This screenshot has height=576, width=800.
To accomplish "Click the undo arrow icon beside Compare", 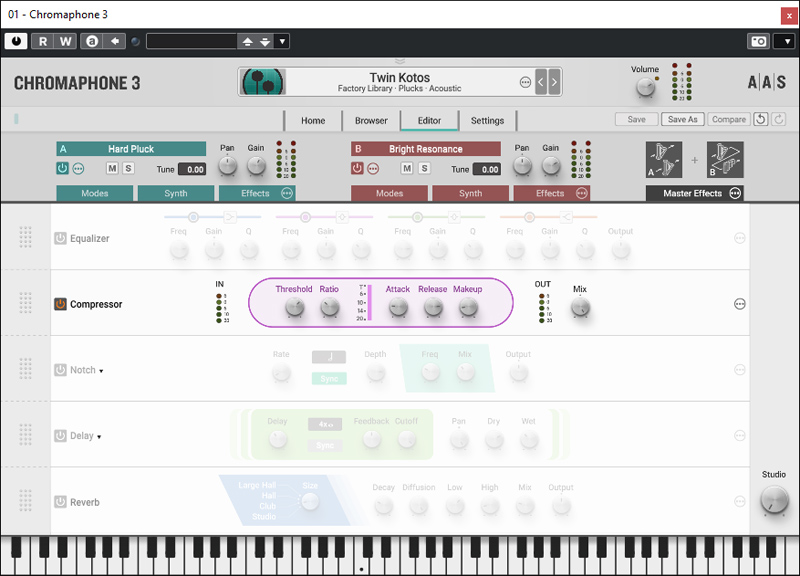I will point(761,120).
